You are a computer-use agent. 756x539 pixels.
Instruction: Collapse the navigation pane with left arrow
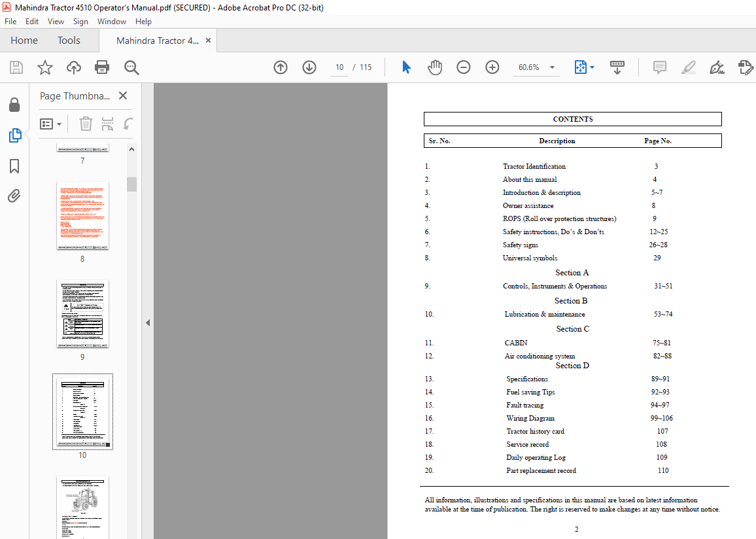point(148,322)
